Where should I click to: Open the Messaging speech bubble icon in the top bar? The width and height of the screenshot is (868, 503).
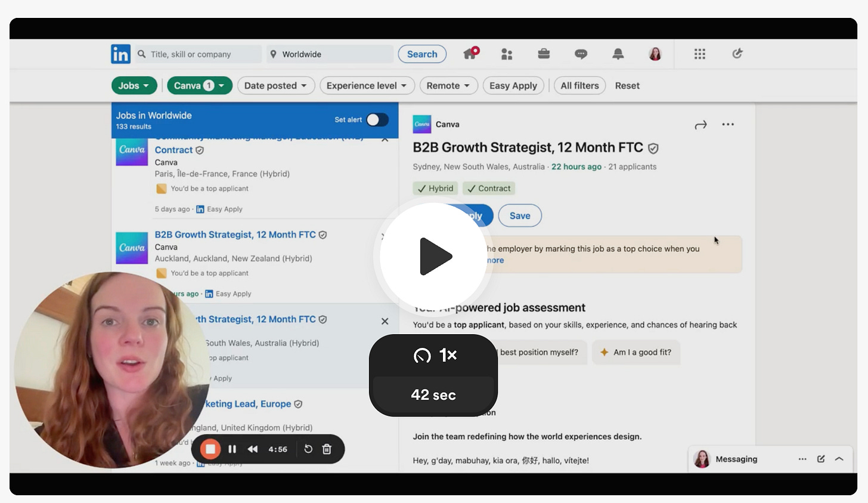click(x=581, y=54)
